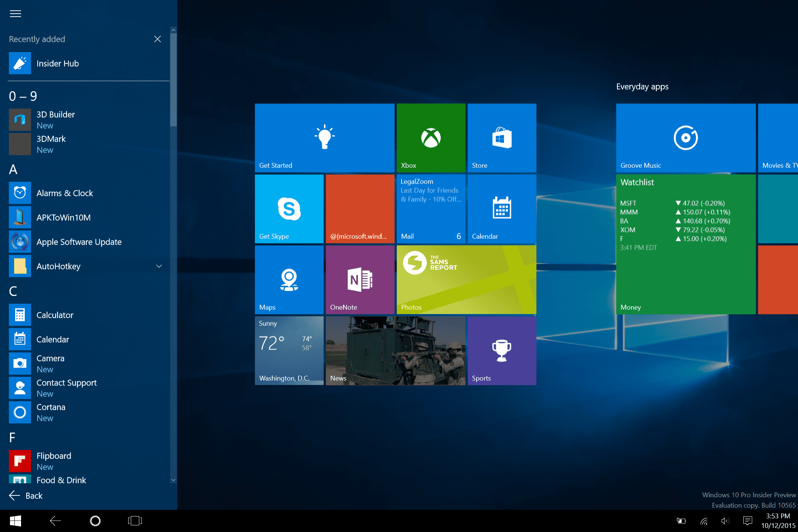Viewport: 798px width, 532px height.
Task: Click the Cortana circle in taskbar
Action: (x=95, y=521)
